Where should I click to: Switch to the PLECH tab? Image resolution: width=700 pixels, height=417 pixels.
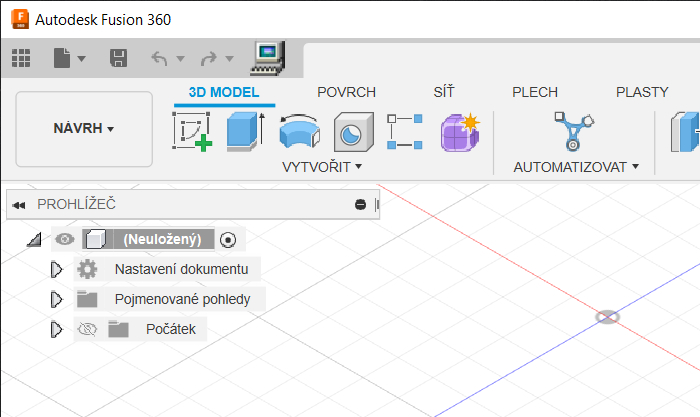point(535,92)
